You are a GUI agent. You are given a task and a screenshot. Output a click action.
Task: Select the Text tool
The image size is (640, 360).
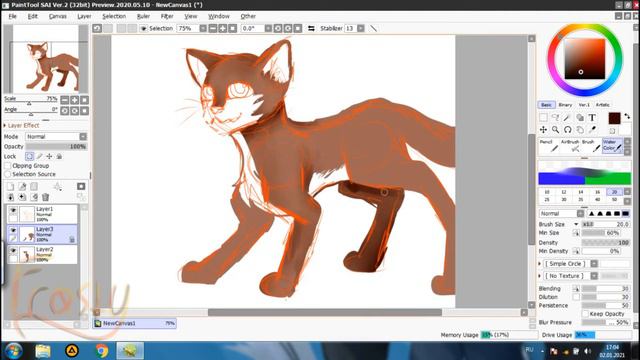[592, 118]
